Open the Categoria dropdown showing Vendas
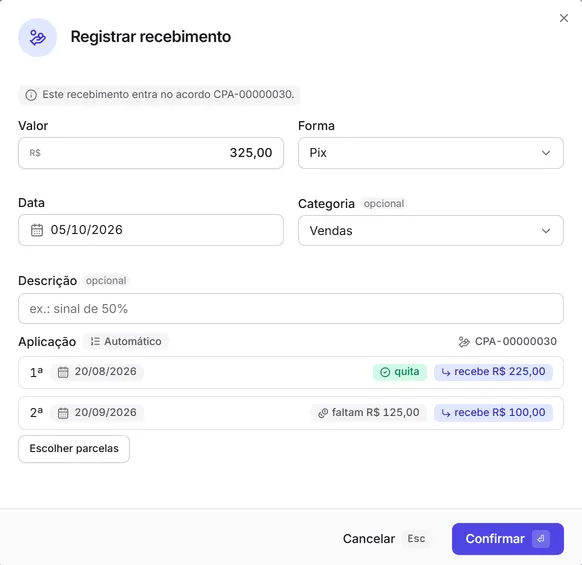The width and height of the screenshot is (582, 565). coord(431,231)
